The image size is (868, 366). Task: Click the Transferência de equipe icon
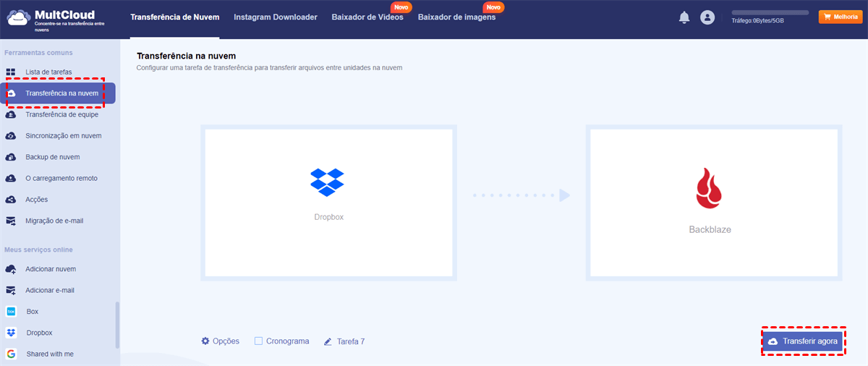point(11,114)
